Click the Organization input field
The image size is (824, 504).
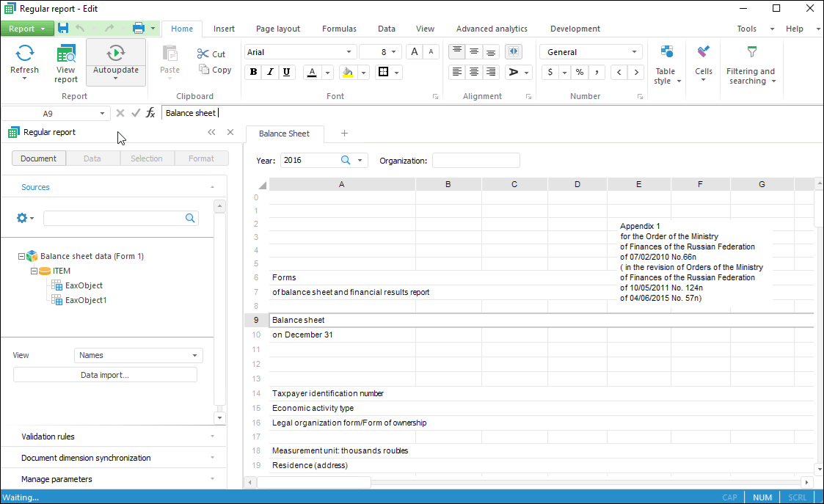(475, 160)
